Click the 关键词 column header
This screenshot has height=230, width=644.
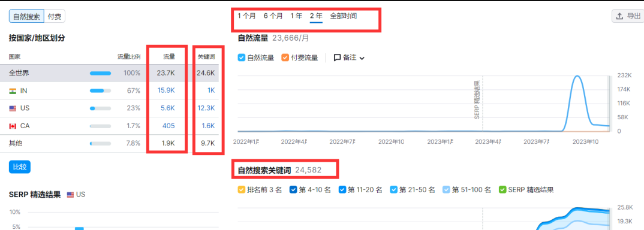(207, 56)
